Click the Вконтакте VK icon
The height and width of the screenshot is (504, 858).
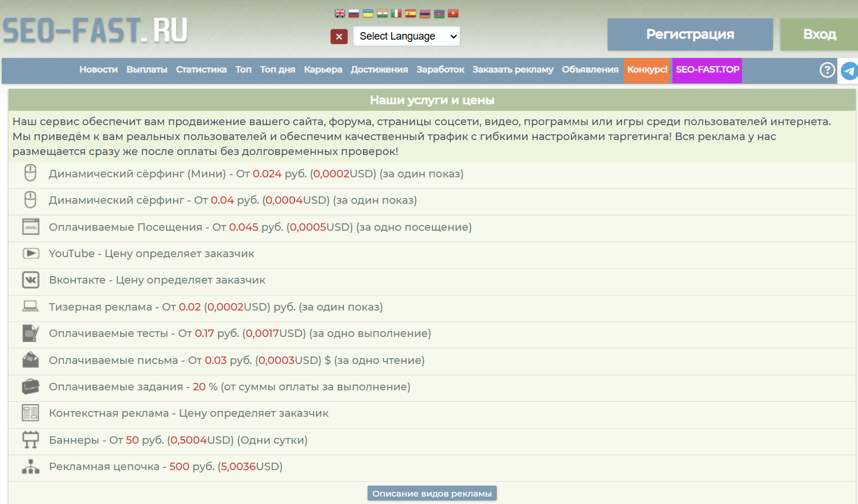30,280
